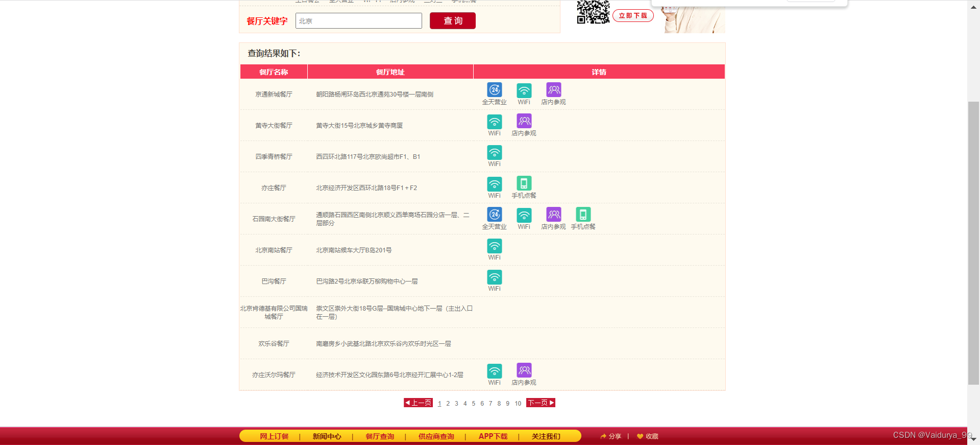
Task: Open results page 6
Action: pyautogui.click(x=482, y=404)
